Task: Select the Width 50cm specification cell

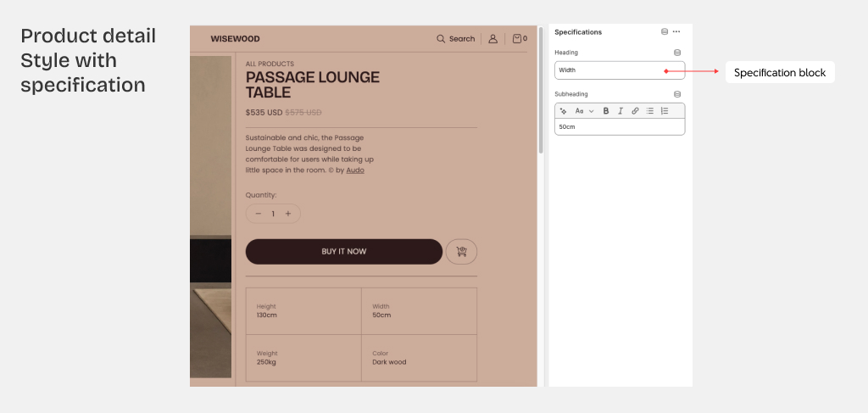Action: [x=419, y=311]
